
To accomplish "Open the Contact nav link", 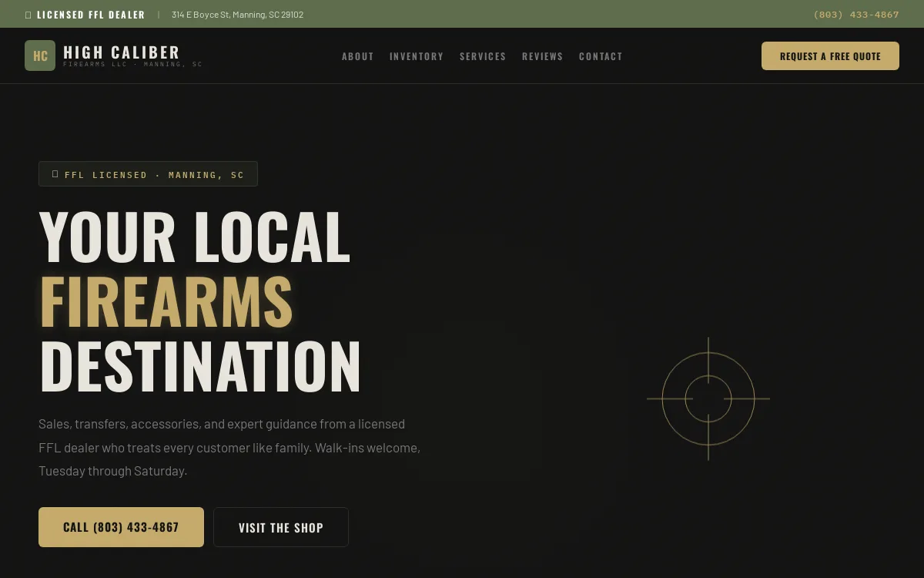I will coord(601,56).
